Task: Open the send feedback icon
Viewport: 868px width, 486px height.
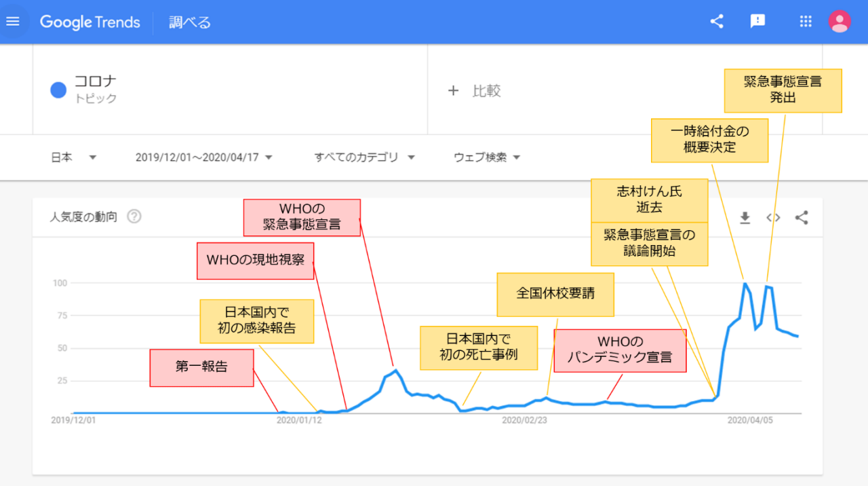Action: pos(757,22)
